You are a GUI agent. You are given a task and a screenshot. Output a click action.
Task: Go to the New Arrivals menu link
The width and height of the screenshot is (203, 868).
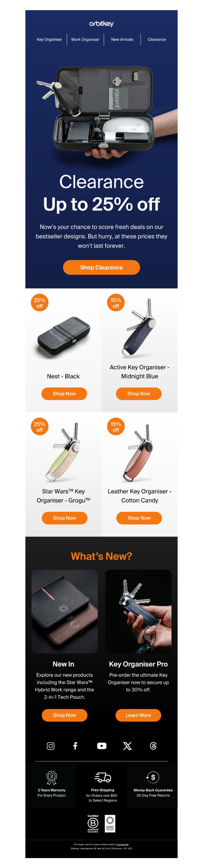click(122, 39)
